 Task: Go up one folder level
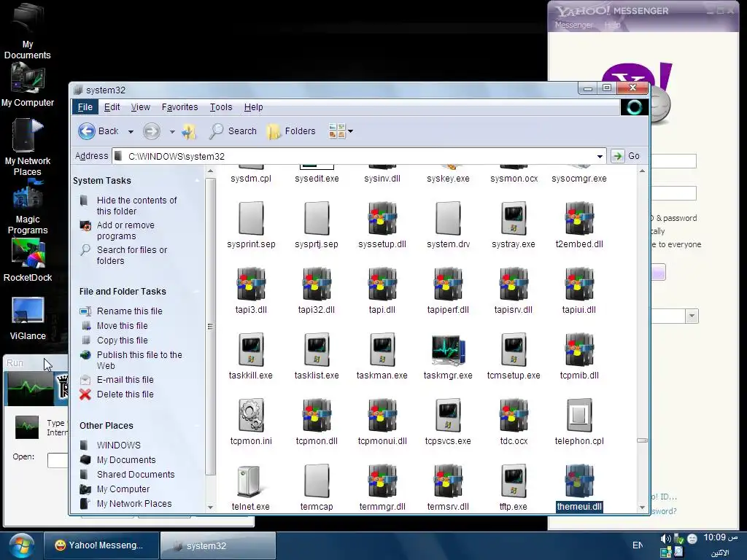click(189, 131)
